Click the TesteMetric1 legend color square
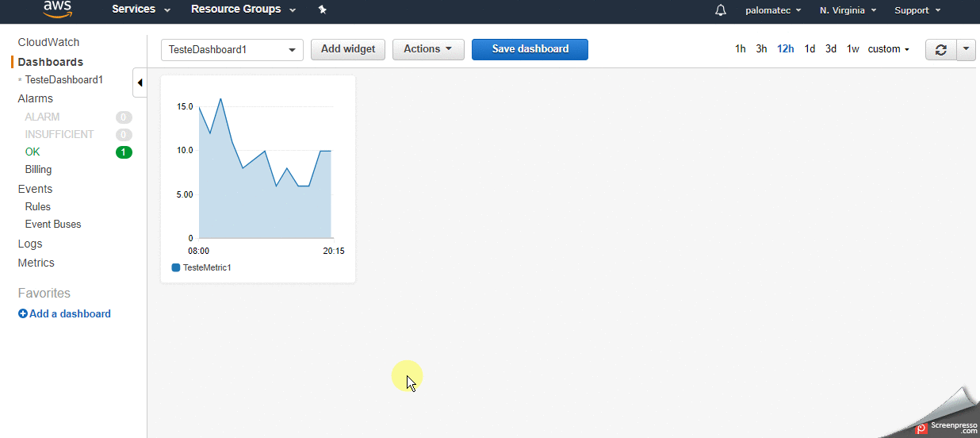This screenshot has height=438, width=980. tap(176, 267)
